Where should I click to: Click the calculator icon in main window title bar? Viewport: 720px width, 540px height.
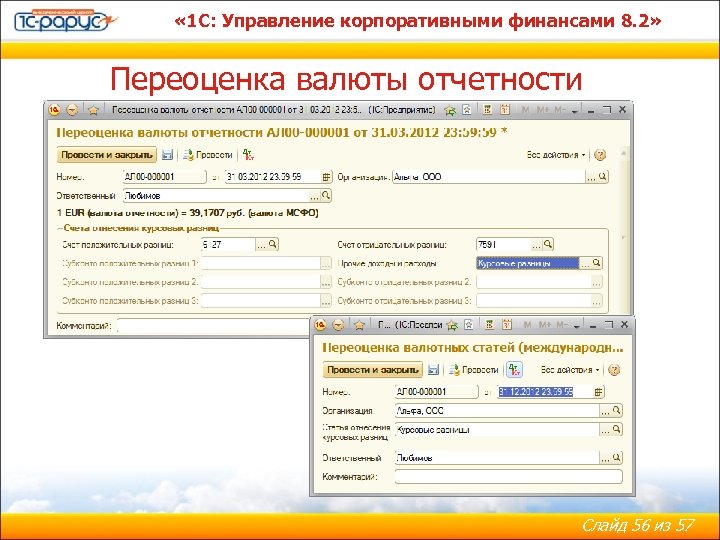point(488,109)
